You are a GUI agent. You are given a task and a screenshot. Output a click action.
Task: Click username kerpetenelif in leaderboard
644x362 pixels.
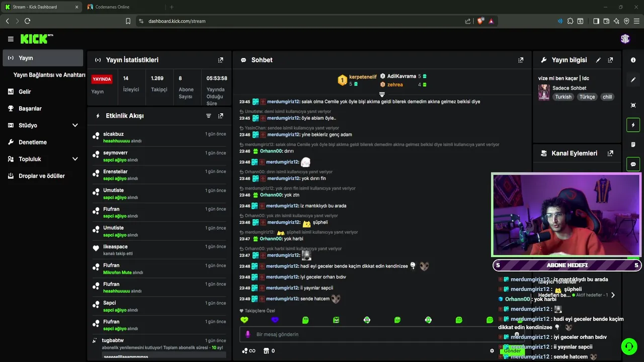[x=363, y=77]
